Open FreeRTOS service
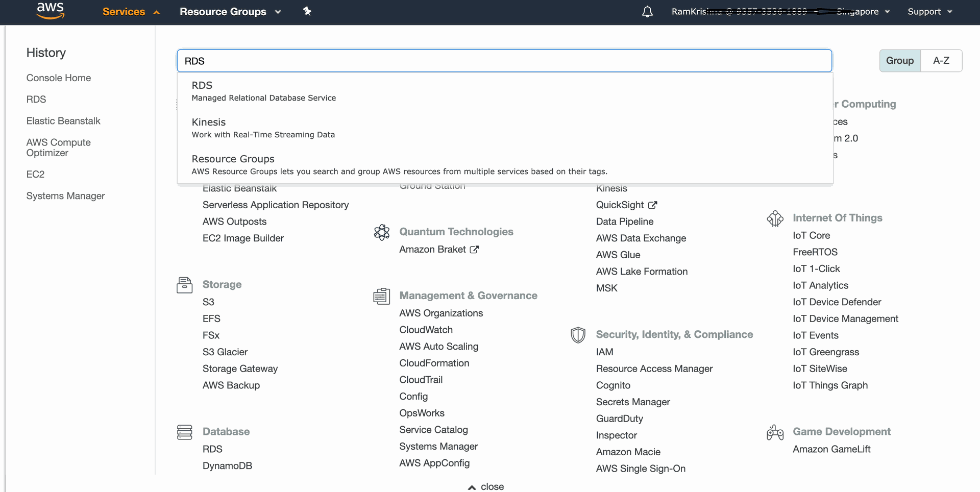 [x=815, y=252]
